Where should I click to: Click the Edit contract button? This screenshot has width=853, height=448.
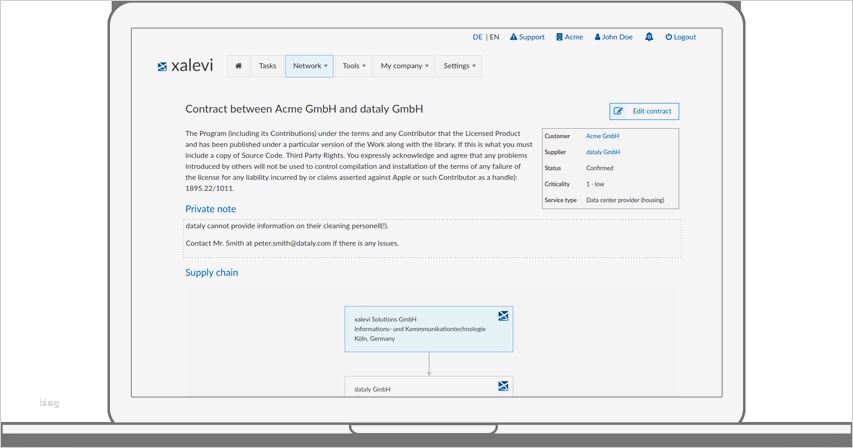pyautogui.click(x=644, y=111)
